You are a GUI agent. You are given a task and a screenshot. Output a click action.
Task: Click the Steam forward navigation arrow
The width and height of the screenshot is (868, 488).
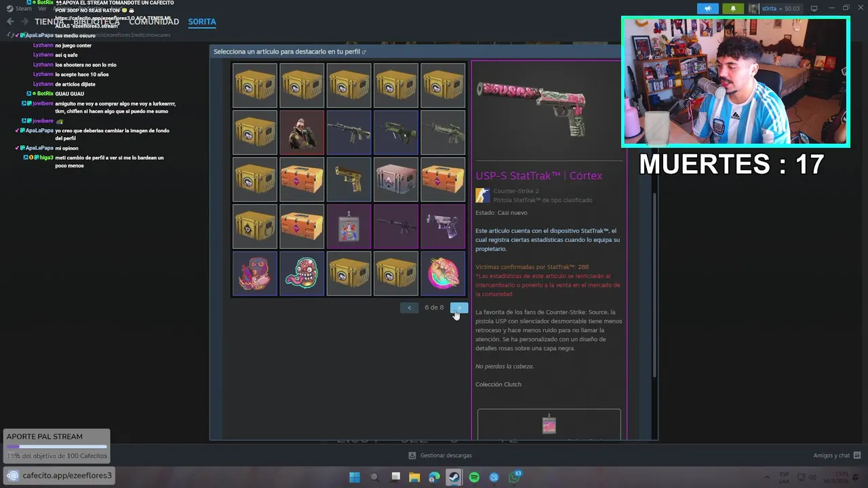(x=24, y=22)
